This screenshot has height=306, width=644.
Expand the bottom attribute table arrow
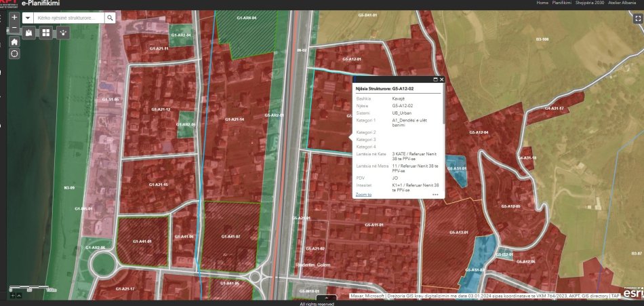coord(326,297)
